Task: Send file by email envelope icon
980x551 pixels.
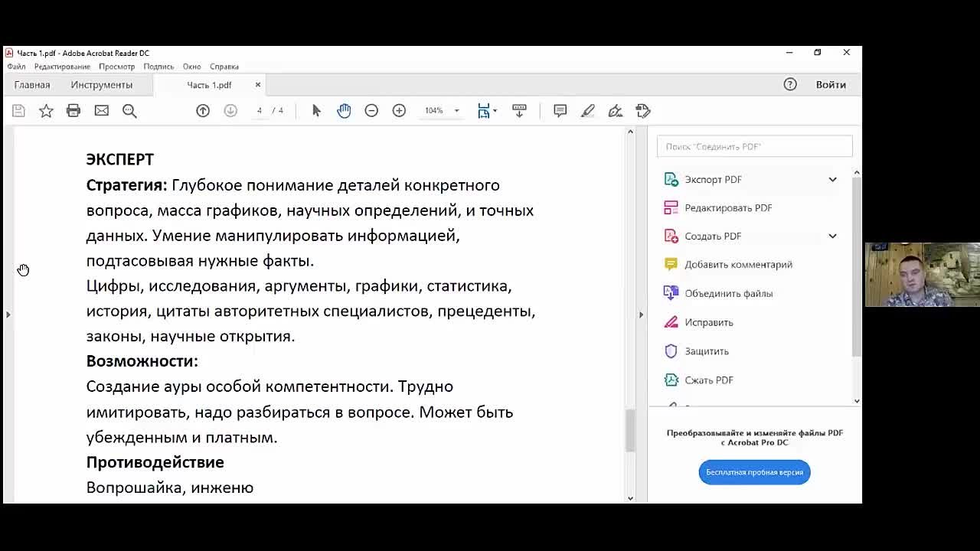Action: point(101,111)
